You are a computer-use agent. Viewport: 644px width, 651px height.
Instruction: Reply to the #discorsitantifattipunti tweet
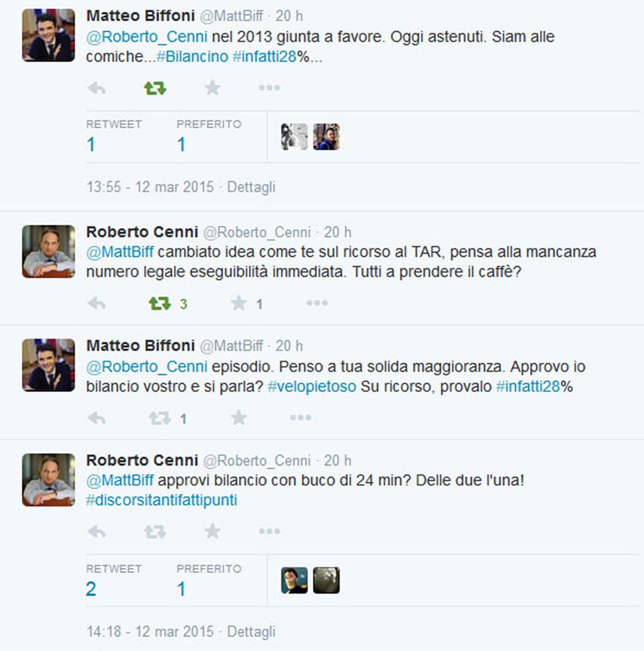pyautogui.click(x=97, y=531)
